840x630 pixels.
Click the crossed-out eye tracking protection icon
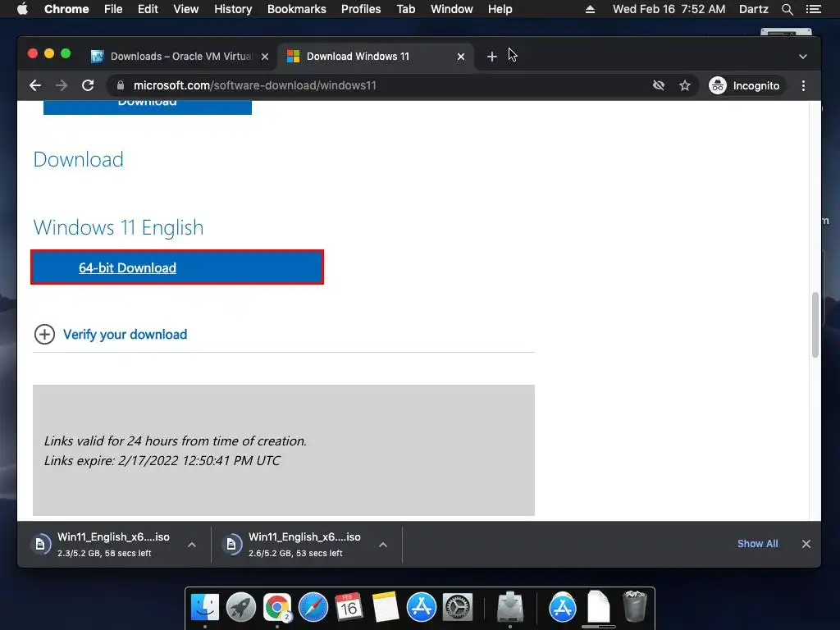pos(659,85)
